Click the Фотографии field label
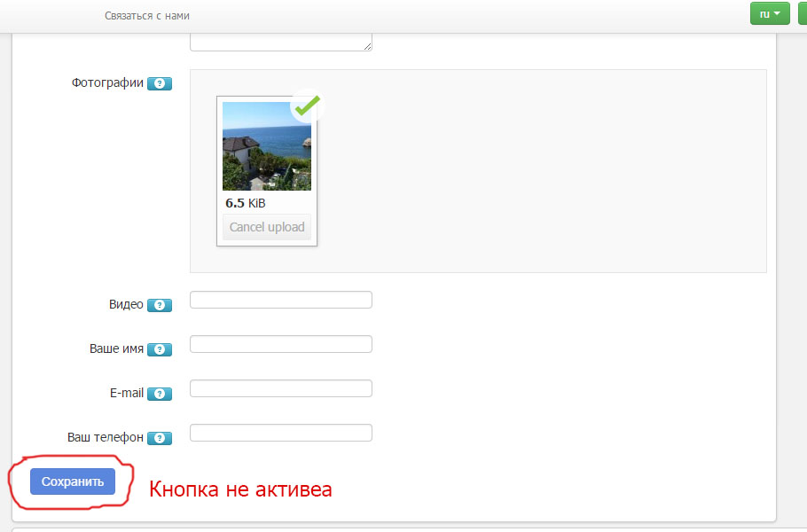 107,82
